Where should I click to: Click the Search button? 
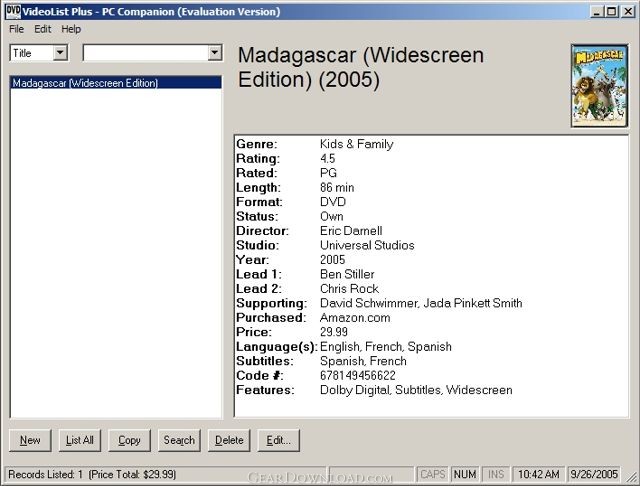coord(179,440)
